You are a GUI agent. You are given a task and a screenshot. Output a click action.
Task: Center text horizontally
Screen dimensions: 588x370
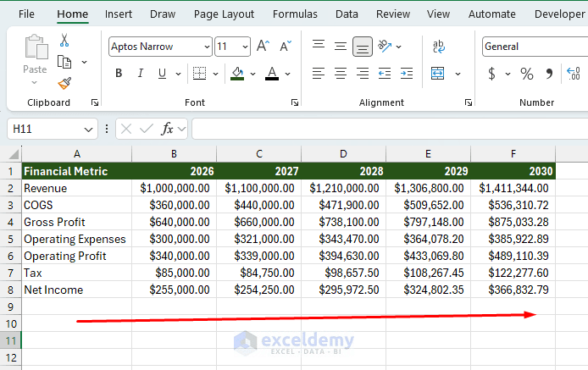[341, 74]
